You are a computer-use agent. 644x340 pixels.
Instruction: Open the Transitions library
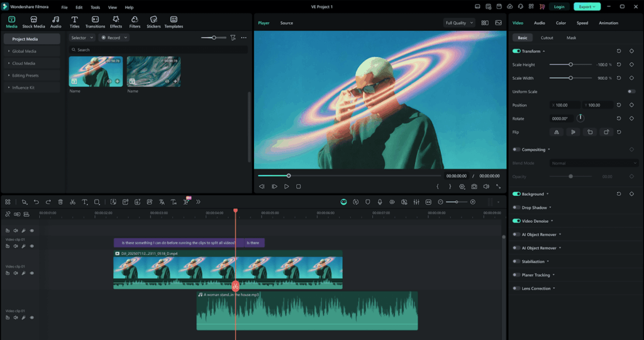95,22
